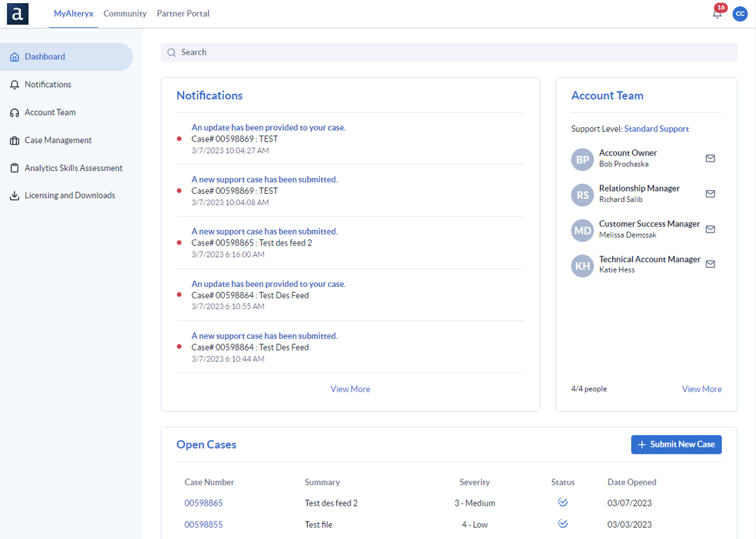Click the plus icon on Submit New Case
Image resolution: width=756 pixels, height=539 pixels.
pyautogui.click(x=642, y=444)
